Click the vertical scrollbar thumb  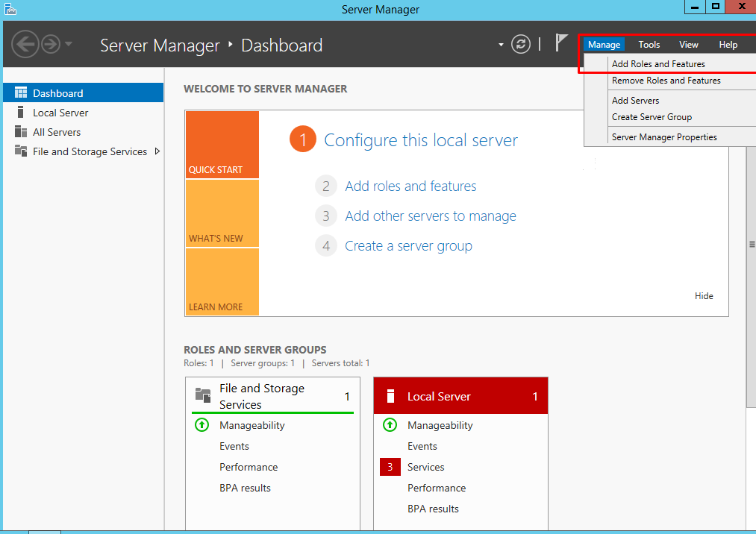coord(752,245)
